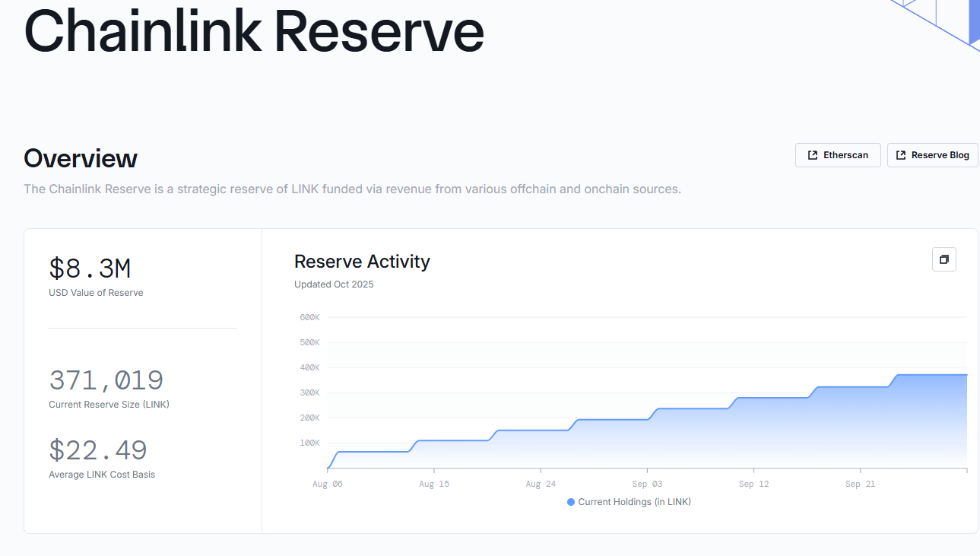Click the Updated Oct 2025 caption
The height and width of the screenshot is (556, 980).
334,284
